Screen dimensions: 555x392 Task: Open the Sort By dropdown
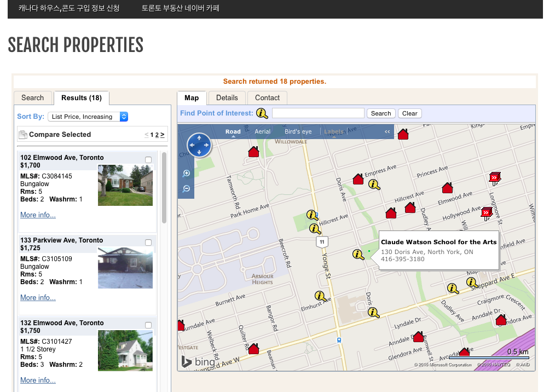pos(88,117)
